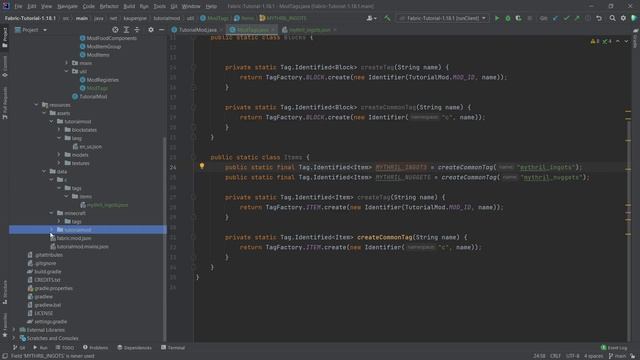Expand External Libraries node
The image size is (640, 360).
(x=14, y=330)
